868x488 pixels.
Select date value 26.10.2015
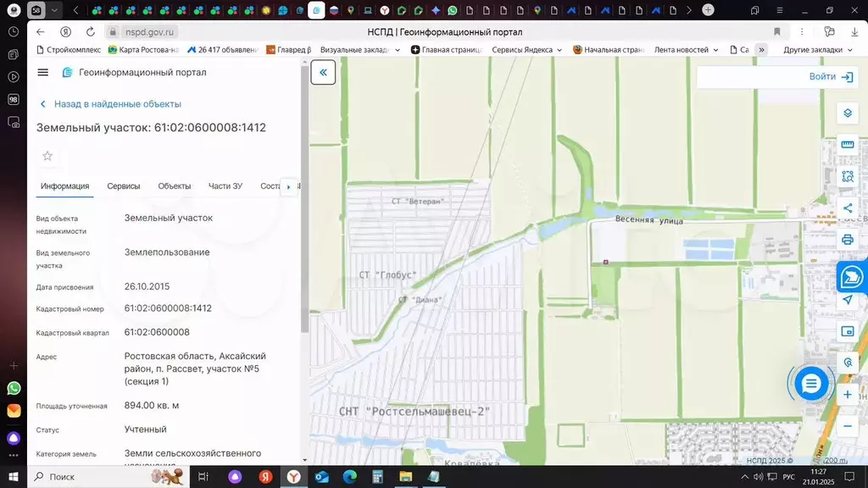coord(147,286)
